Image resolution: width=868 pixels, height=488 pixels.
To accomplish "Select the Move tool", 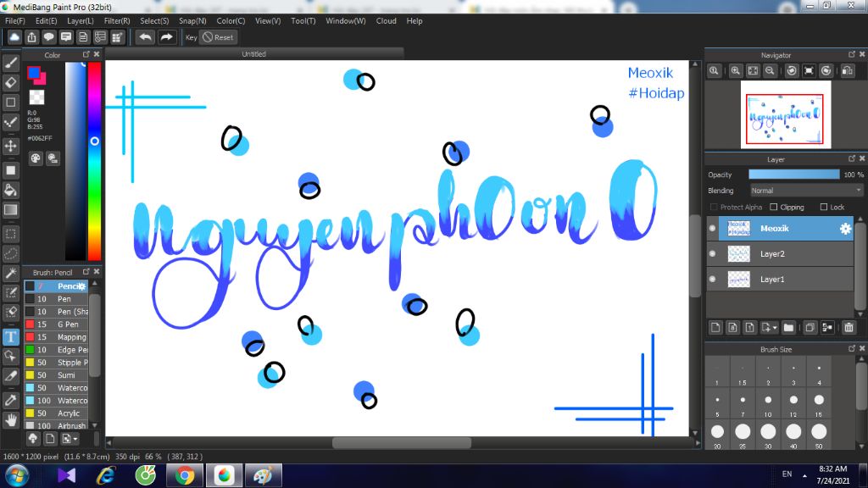I will [10, 146].
